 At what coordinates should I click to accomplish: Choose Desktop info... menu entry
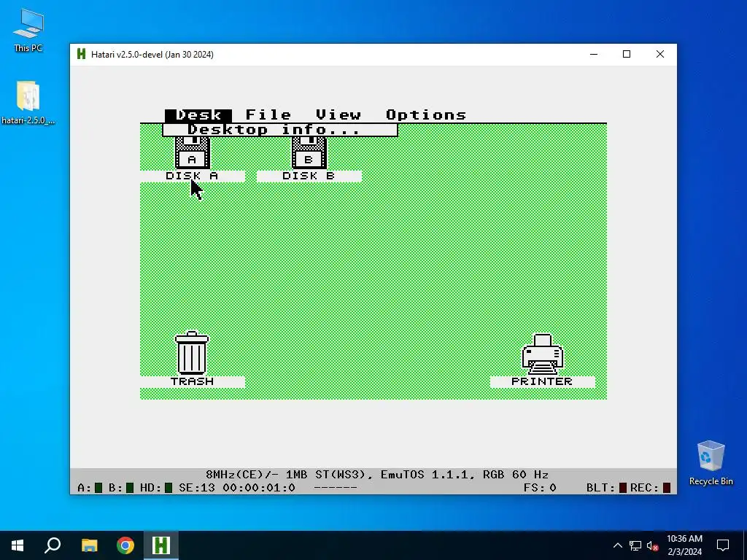click(x=280, y=130)
